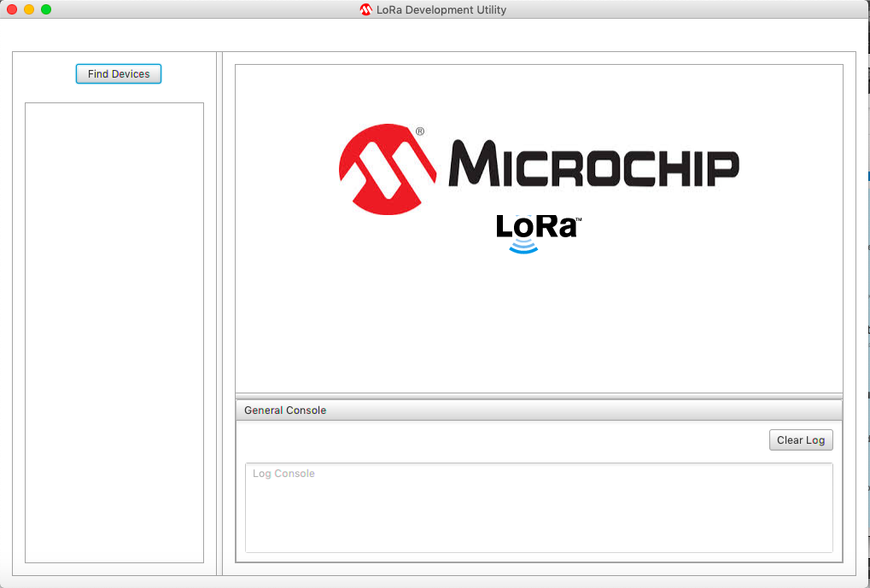Screen dimensions: 870x588
Task: Collapse the General Console pane header
Action: [x=539, y=410]
